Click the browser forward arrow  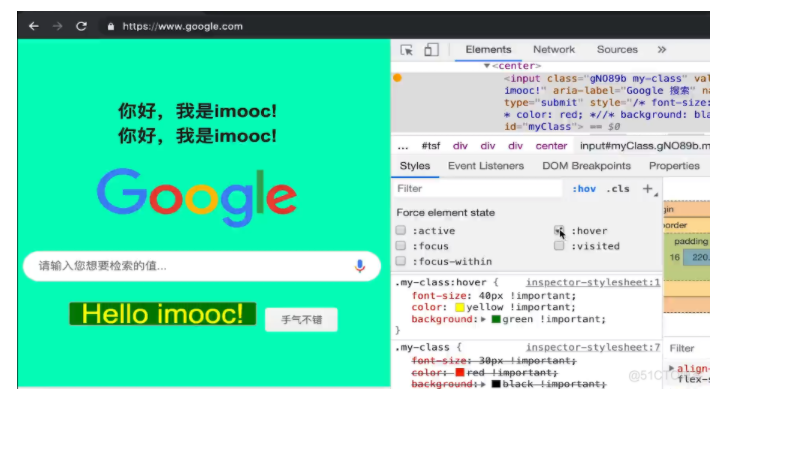point(57,26)
